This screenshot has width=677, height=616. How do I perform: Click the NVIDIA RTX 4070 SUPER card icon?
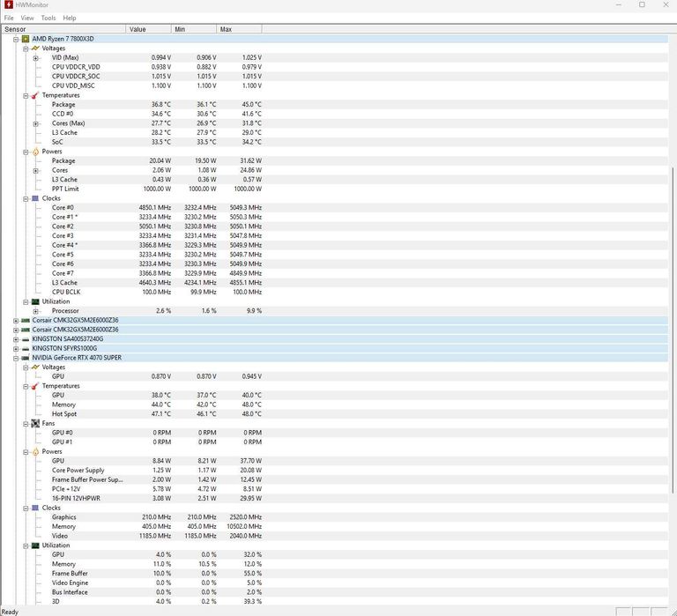tap(26, 358)
